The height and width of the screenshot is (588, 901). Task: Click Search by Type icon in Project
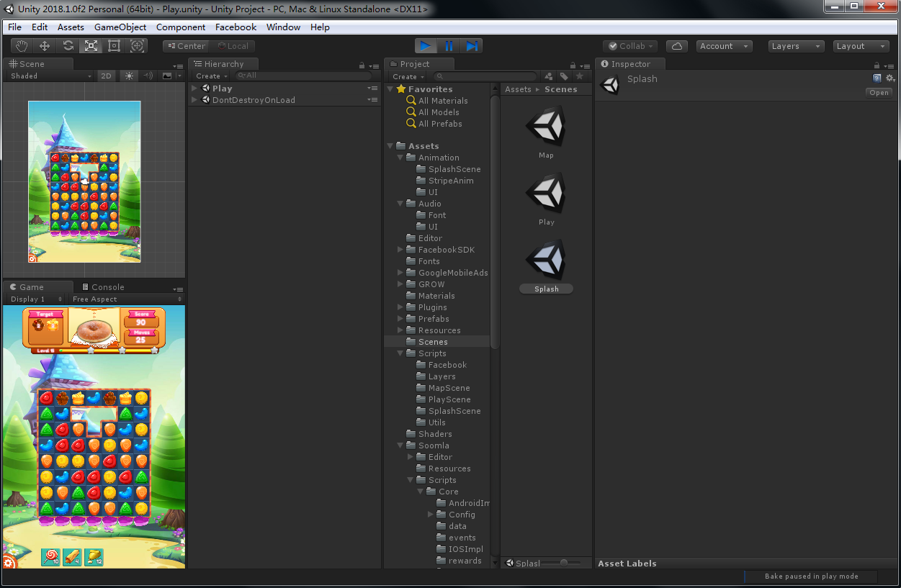click(x=549, y=76)
